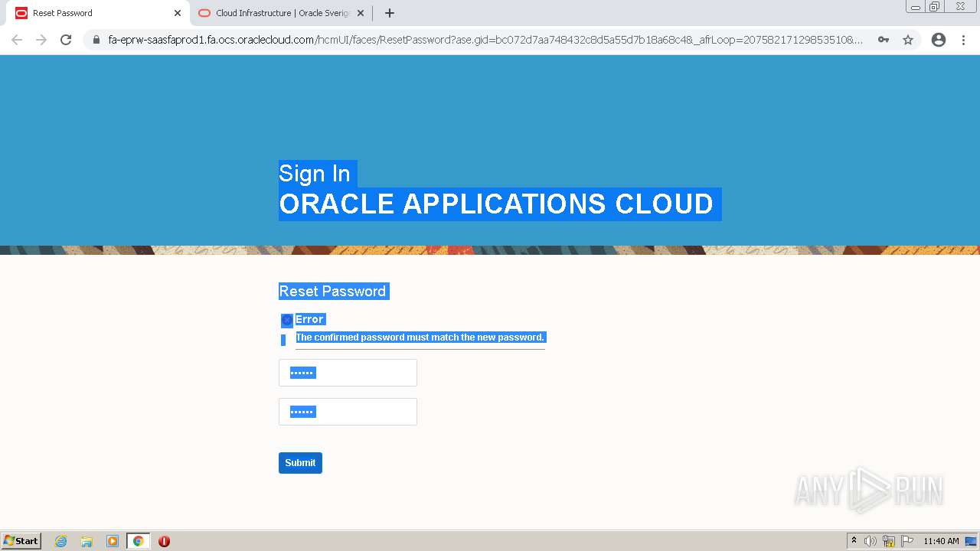This screenshot has height=551, width=980.
Task: Close the Reset Password tab
Action: tap(178, 13)
